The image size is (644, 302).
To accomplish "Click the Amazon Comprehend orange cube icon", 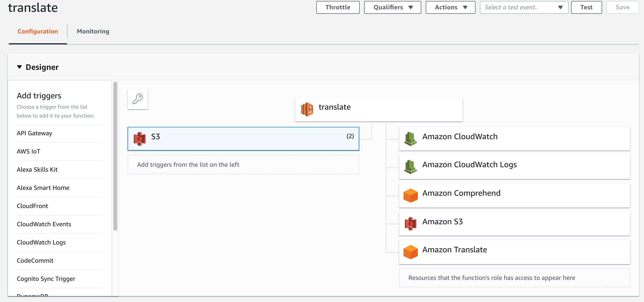I will (410, 195).
